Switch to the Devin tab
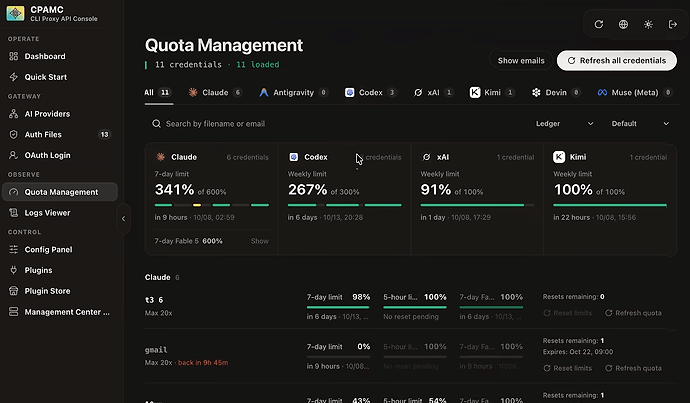The image size is (690, 403). (556, 92)
